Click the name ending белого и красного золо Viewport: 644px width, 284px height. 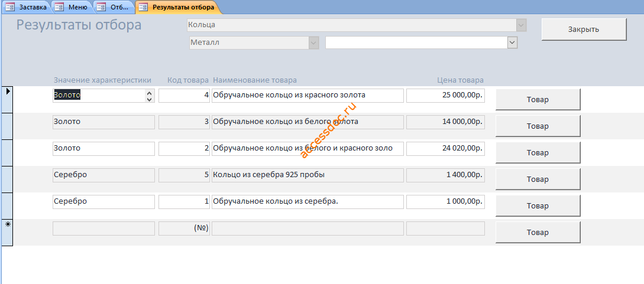pos(308,149)
